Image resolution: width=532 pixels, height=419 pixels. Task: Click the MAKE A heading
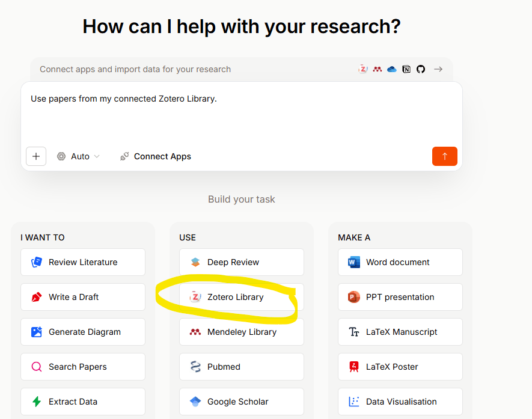(354, 237)
